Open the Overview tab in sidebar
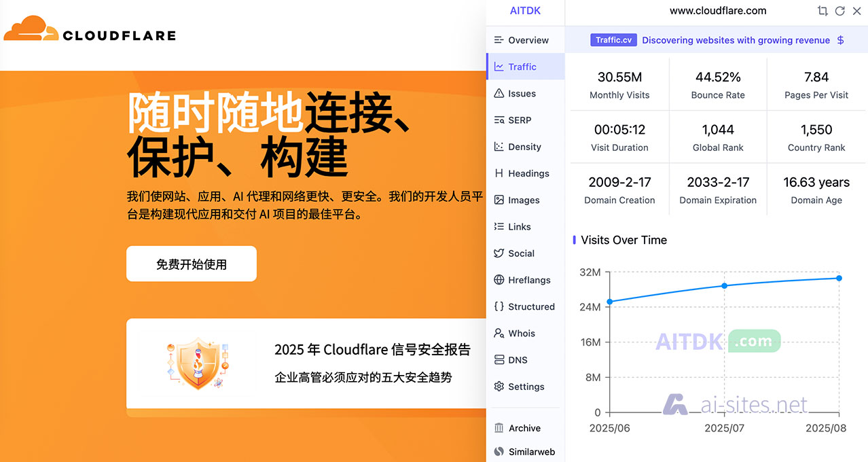 (x=528, y=40)
